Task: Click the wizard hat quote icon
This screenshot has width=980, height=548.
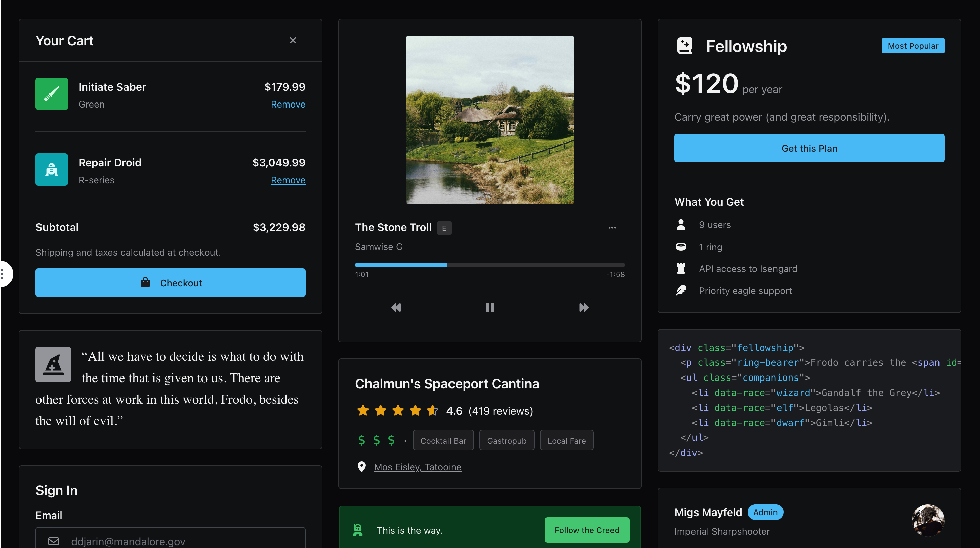Action: (53, 364)
